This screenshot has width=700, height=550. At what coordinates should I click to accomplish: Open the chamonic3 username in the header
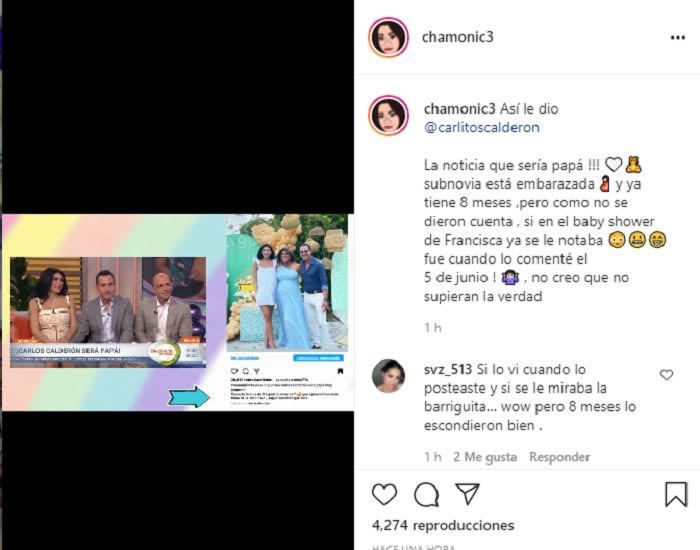(x=458, y=37)
